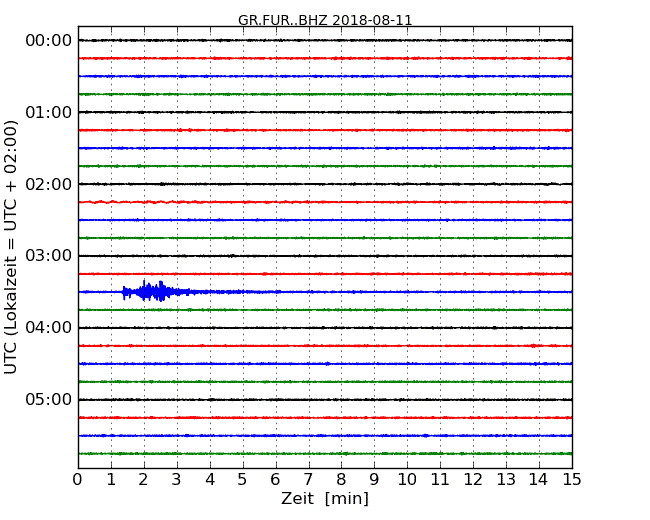This screenshot has width=650, height=520.
Task: Click the x-axis tick label 7
Action: pyautogui.click(x=308, y=480)
